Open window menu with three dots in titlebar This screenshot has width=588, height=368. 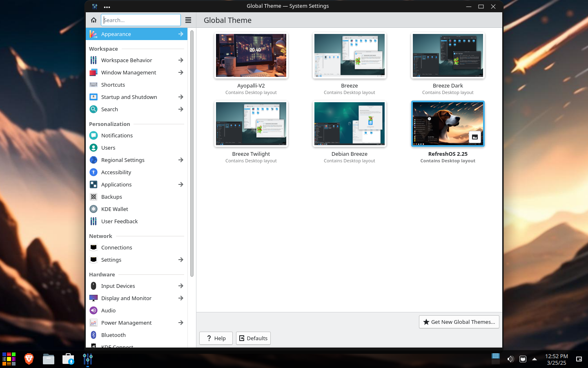(107, 7)
